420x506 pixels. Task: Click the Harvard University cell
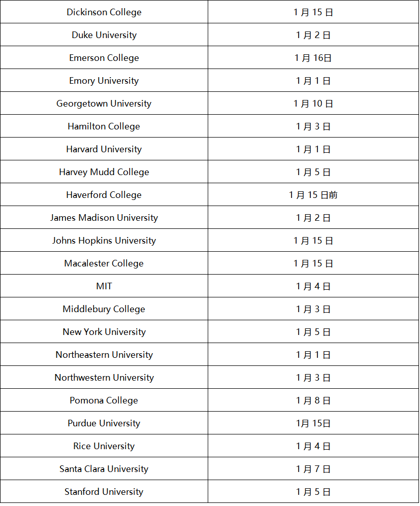[104, 149]
